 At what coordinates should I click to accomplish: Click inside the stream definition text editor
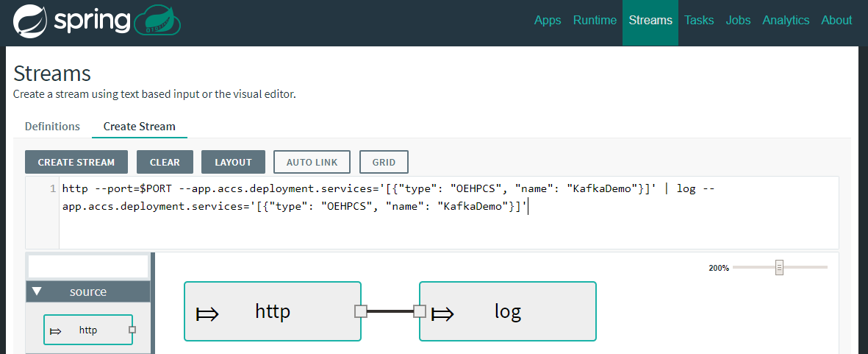point(448,213)
